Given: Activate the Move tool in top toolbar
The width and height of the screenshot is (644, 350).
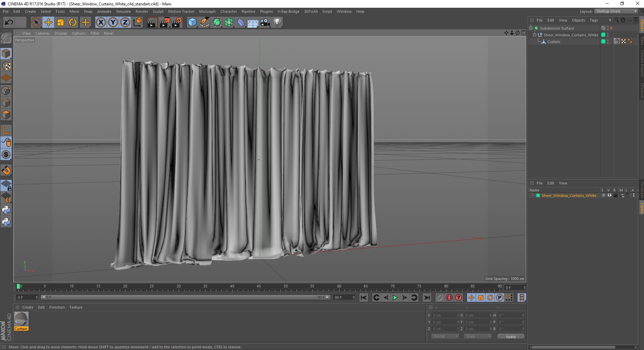Looking at the screenshot, I should (48, 23).
